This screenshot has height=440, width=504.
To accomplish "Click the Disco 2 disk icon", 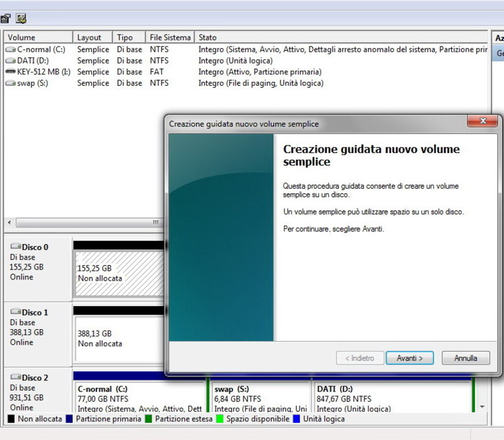I will click(x=15, y=376).
